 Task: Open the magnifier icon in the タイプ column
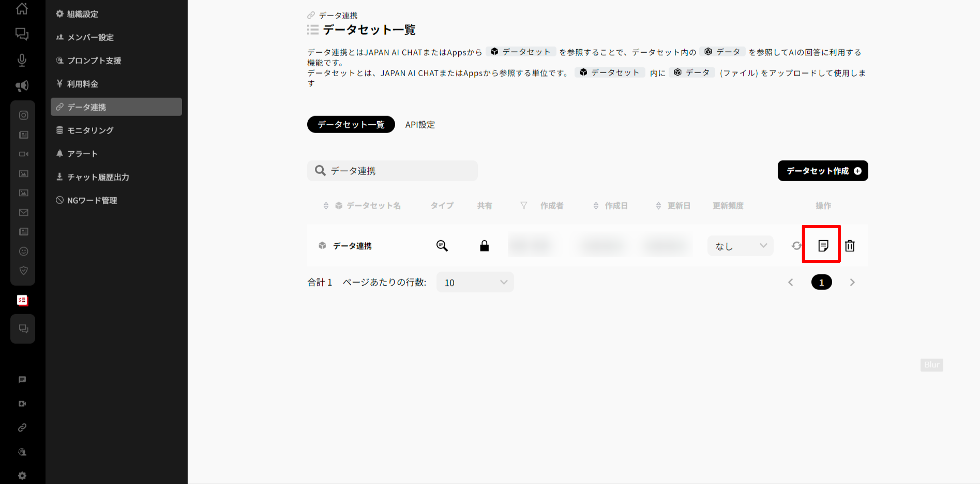click(x=442, y=246)
